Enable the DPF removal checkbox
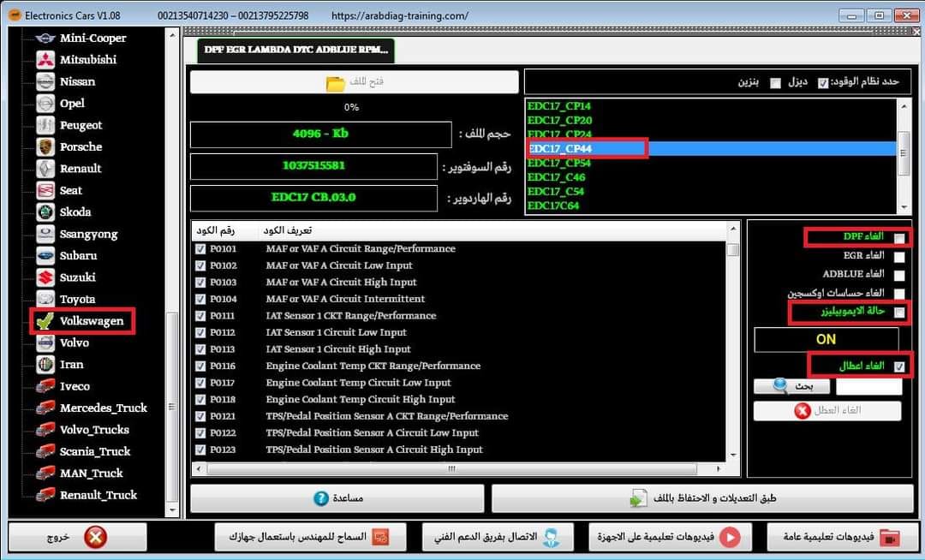Viewport: 925px width, 560px height. (899, 238)
